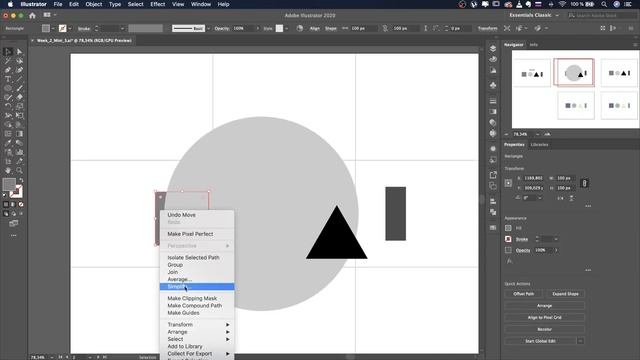Viewport: 640px width, 360px height.
Task: Select the Rotate tool
Action: pyautogui.click(x=8, y=106)
